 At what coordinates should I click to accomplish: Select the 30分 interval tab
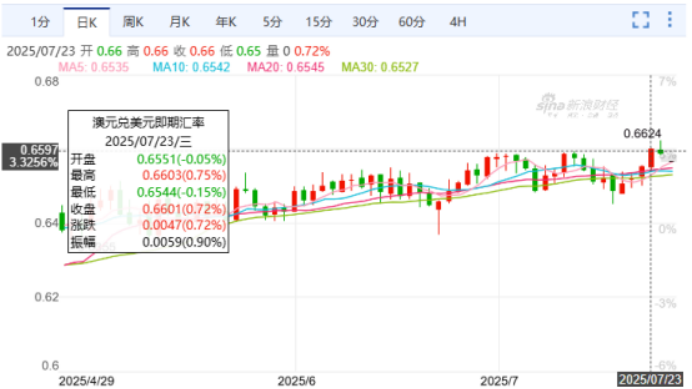coord(365,22)
